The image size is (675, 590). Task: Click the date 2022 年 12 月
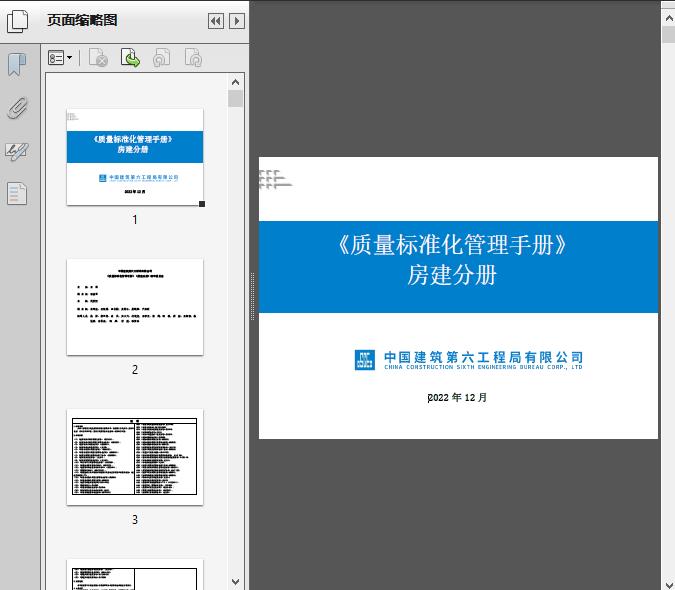coord(457,397)
